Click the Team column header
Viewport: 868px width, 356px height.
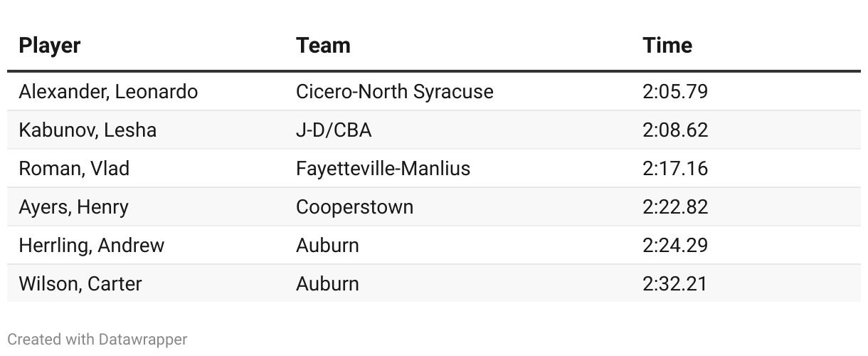pyautogui.click(x=323, y=46)
